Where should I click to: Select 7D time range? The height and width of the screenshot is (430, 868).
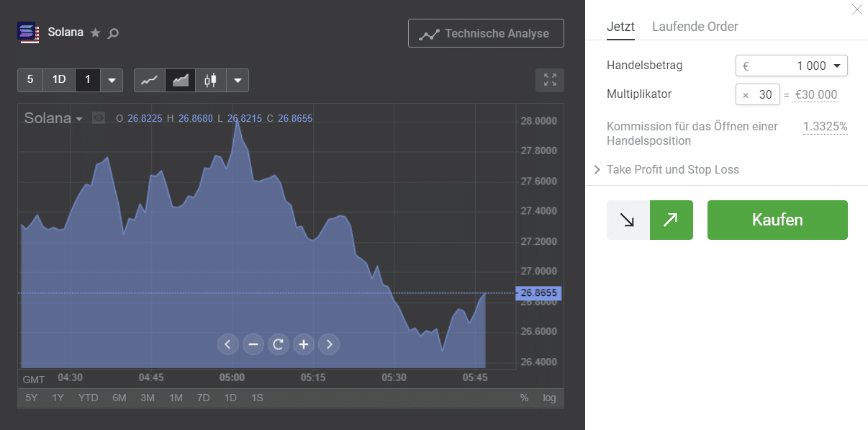click(x=204, y=398)
